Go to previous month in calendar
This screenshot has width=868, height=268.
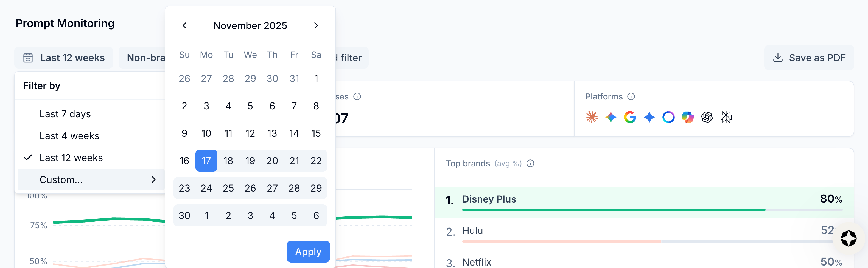[x=184, y=25]
